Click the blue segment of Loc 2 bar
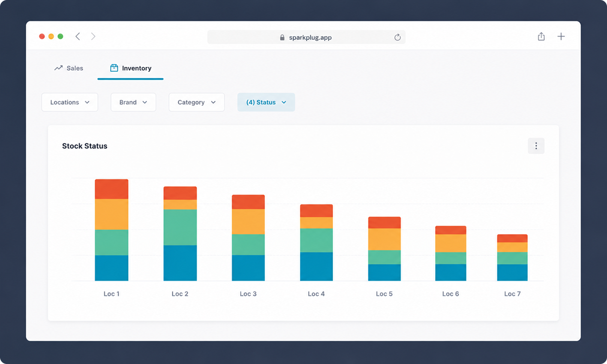This screenshot has height=364, width=607. (x=180, y=263)
